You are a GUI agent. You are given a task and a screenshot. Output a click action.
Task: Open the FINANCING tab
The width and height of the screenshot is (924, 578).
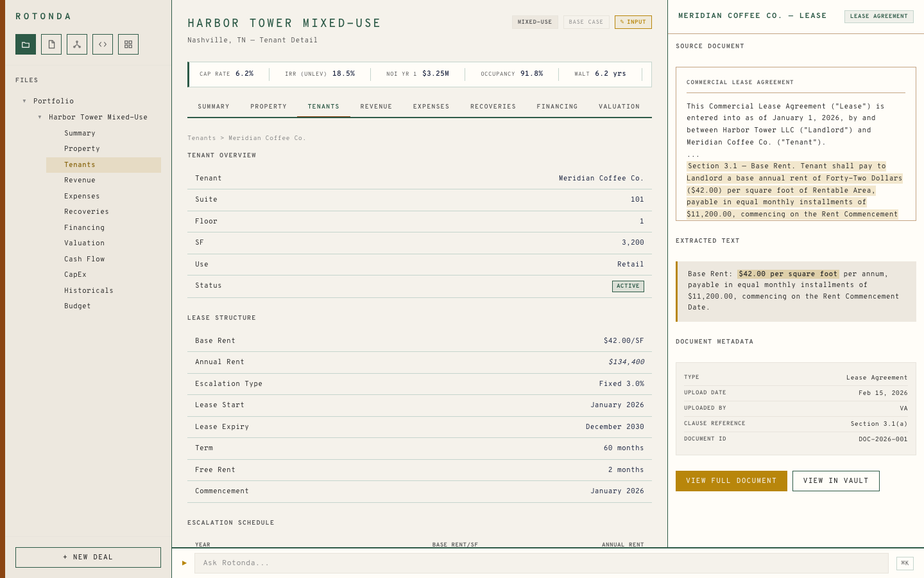(557, 107)
